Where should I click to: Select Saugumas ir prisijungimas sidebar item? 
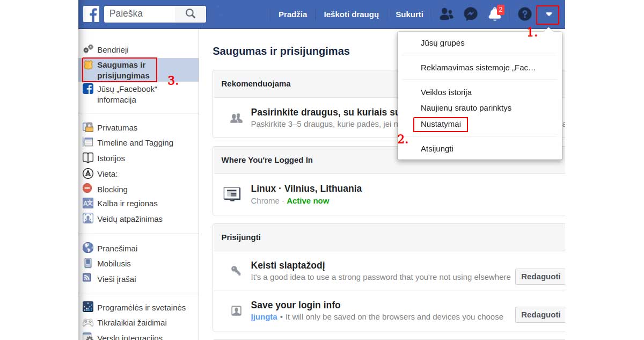pyautogui.click(x=123, y=70)
